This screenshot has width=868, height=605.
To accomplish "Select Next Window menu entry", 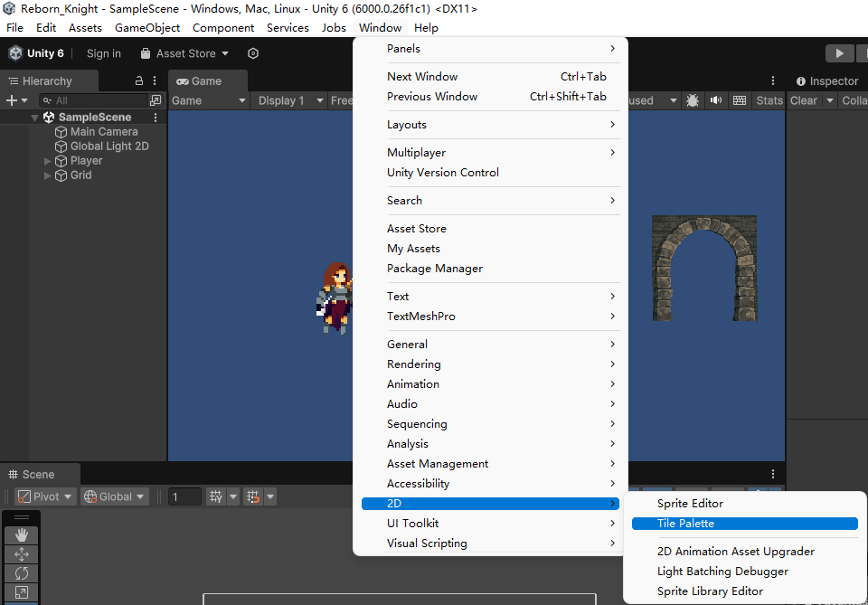I will coord(490,76).
